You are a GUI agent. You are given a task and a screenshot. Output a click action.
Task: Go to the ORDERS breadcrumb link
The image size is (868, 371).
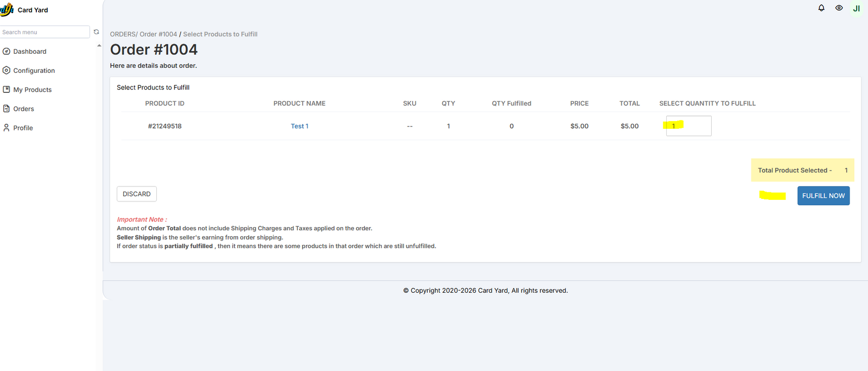[x=123, y=34]
